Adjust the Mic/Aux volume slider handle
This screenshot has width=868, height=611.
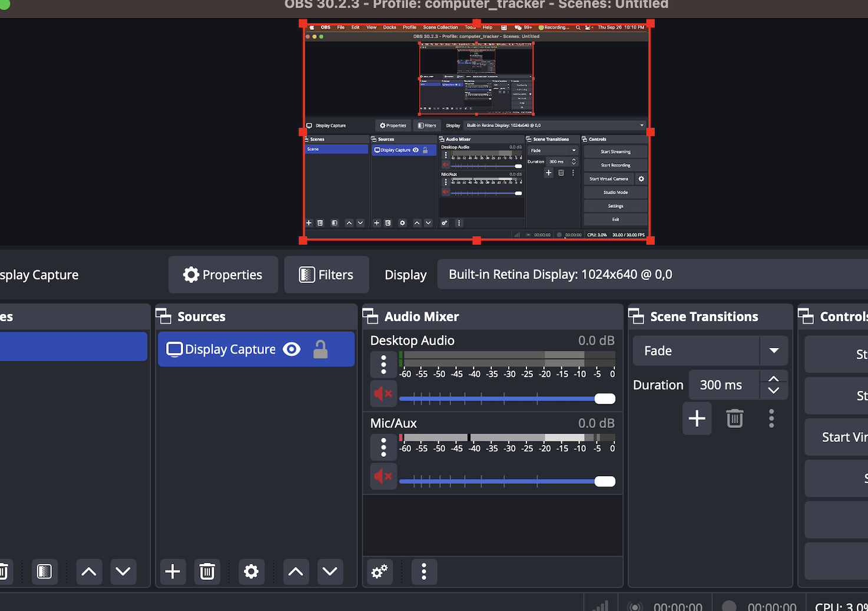[605, 482]
